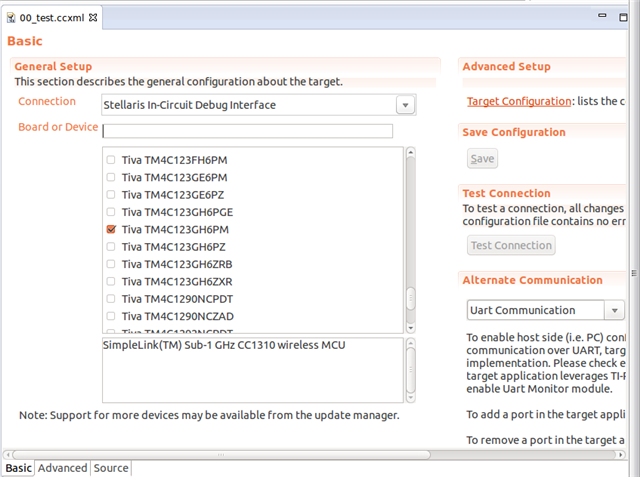The height and width of the screenshot is (477, 640).
Task: Check the Tiva TM4C1290NCPDT device
Action: [111, 299]
